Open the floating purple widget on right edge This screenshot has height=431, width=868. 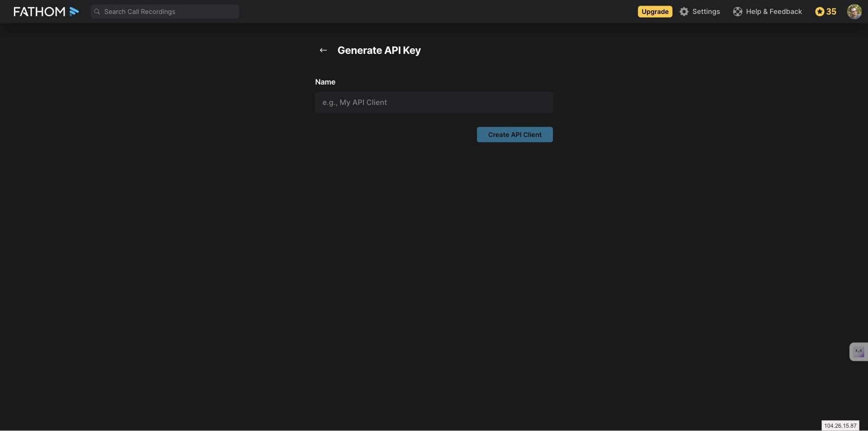click(x=859, y=352)
